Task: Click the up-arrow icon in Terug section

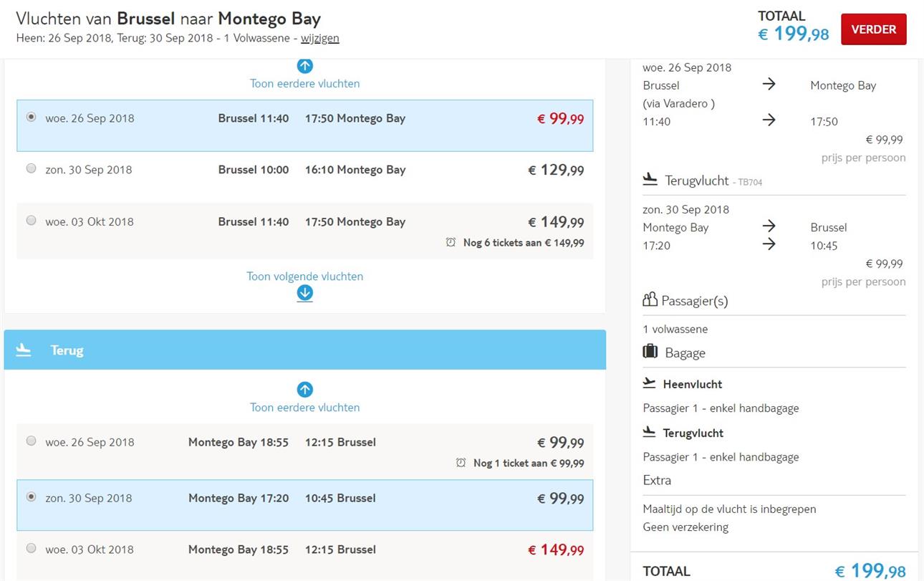Action: pos(305,390)
